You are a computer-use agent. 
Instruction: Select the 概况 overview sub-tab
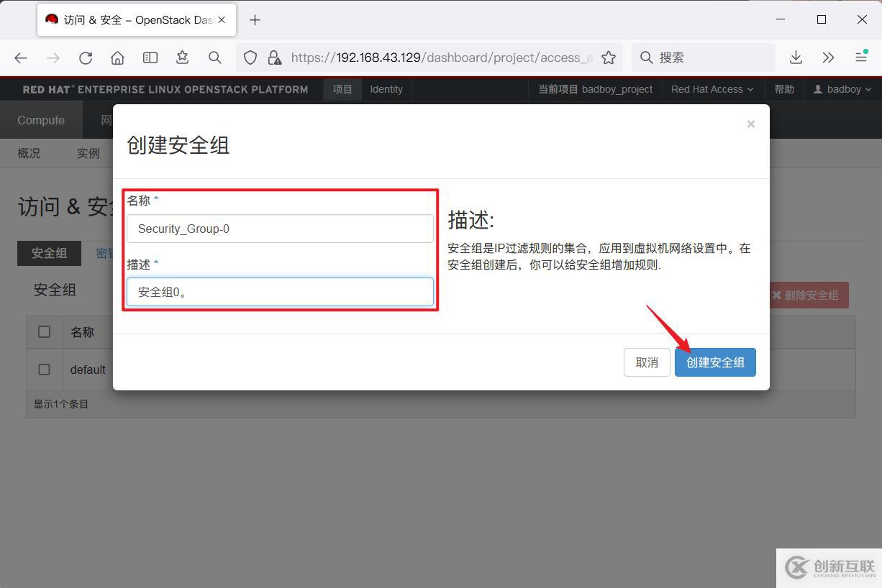(x=29, y=153)
